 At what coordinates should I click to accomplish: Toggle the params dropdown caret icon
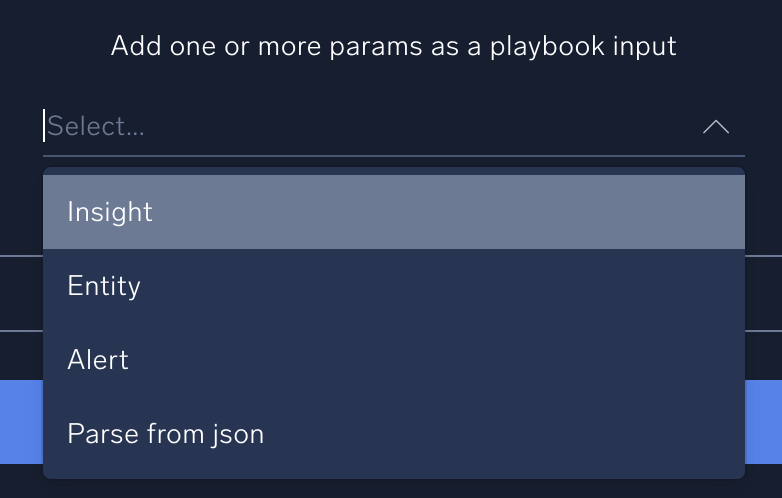716,127
